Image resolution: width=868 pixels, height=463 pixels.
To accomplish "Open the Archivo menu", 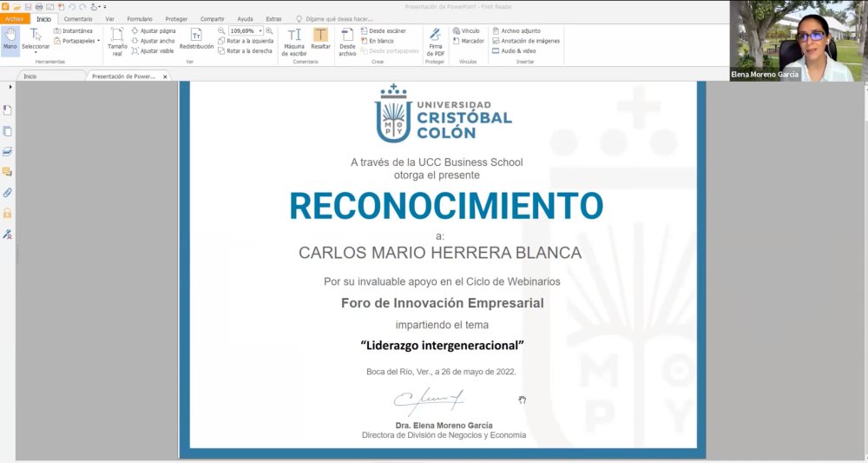I will pyautogui.click(x=14, y=19).
